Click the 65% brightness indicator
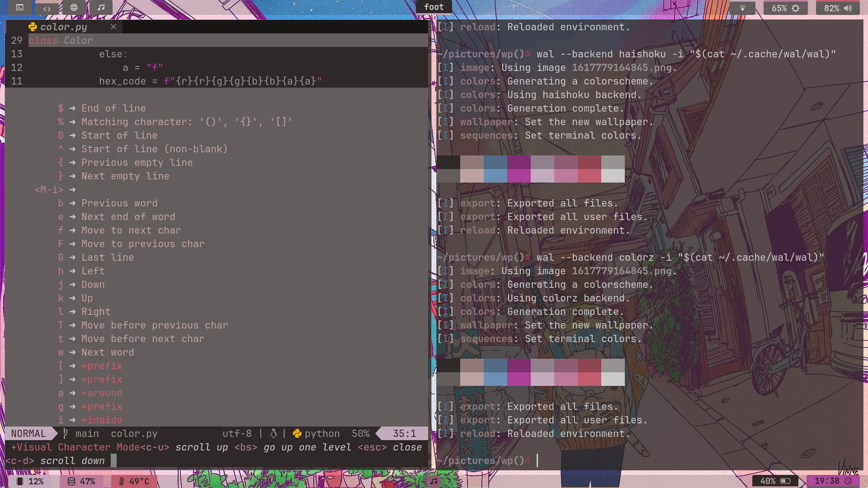This screenshot has width=868, height=488. 785,8
